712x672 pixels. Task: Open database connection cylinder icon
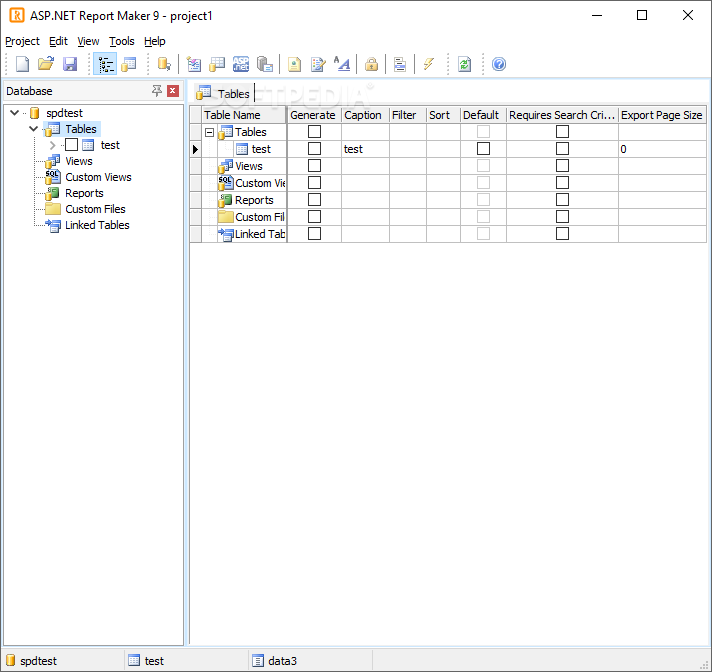pos(164,64)
